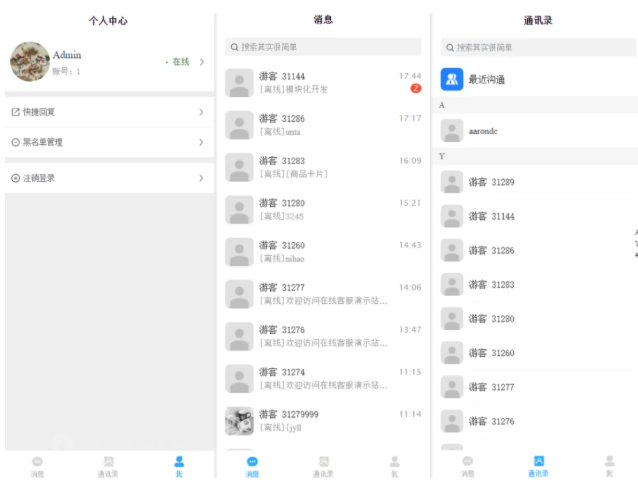Click unread badge 2 on 游客 31144

(x=415, y=88)
